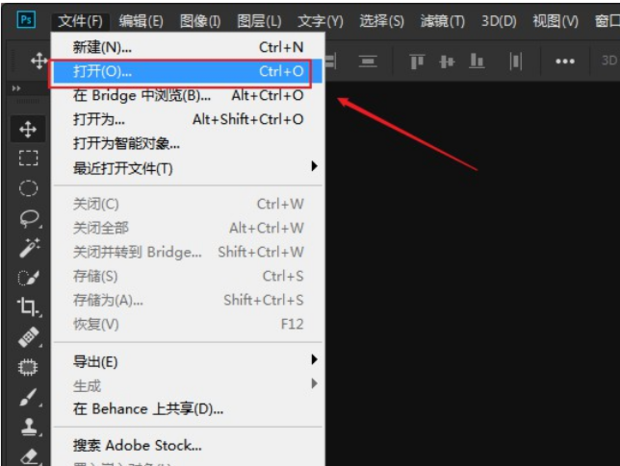Select the Lasso tool

tap(29, 219)
